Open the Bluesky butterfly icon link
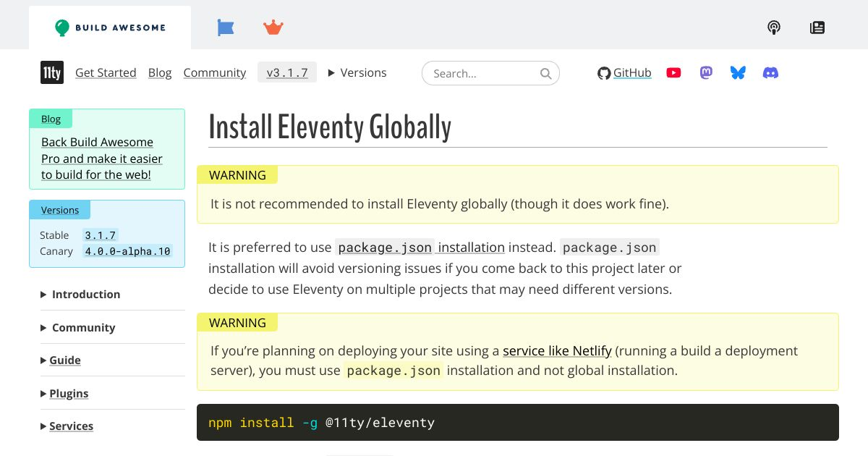This screenshot has width=868, height=456. [738, 72]
